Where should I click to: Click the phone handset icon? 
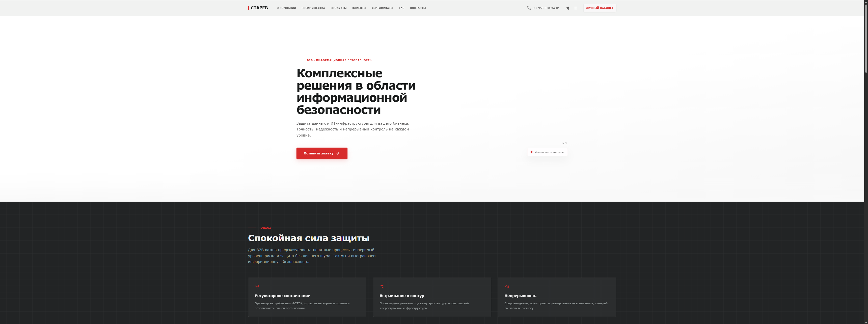point(529,8)
